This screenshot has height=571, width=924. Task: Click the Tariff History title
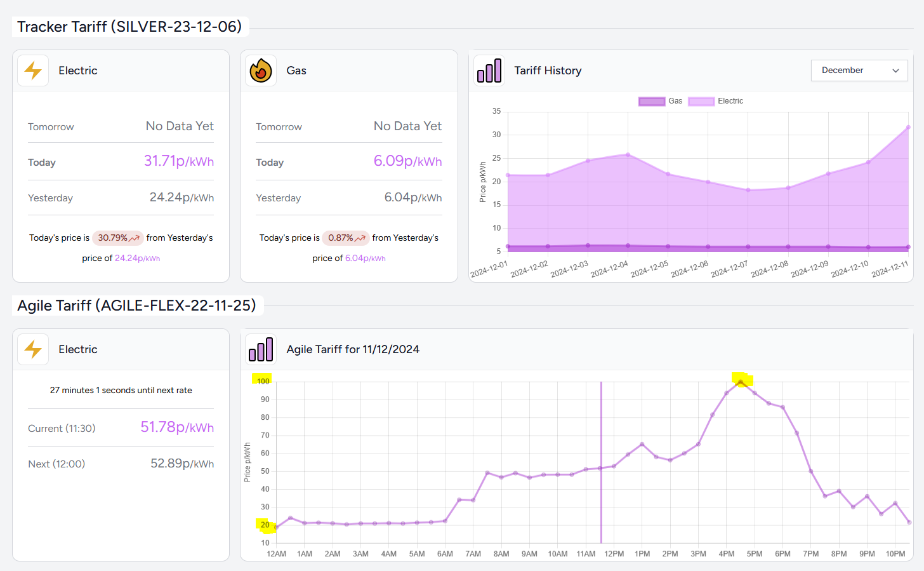[548, 71]
